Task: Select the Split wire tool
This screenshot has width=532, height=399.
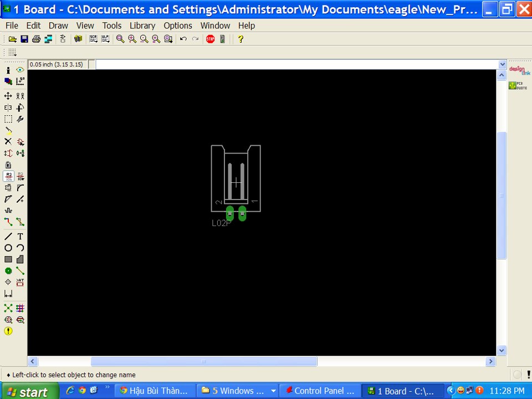Action: (8, 199)
